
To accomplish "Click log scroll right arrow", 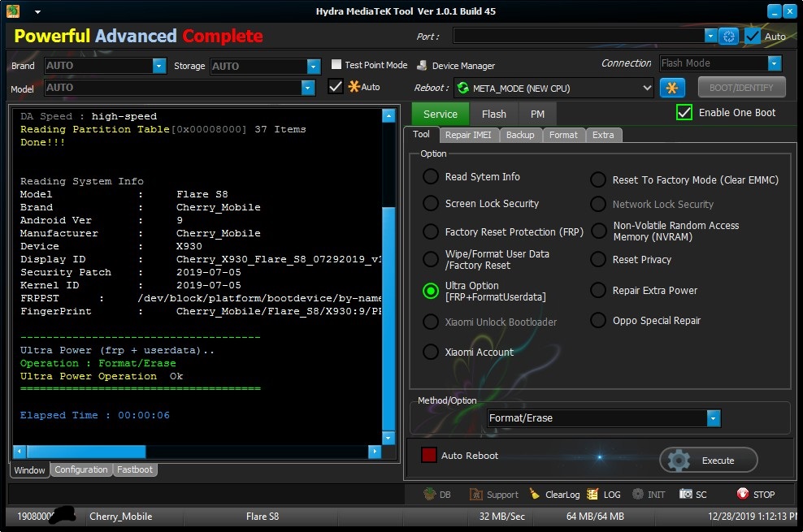I will pyautogui.click(x=375, y=451).
